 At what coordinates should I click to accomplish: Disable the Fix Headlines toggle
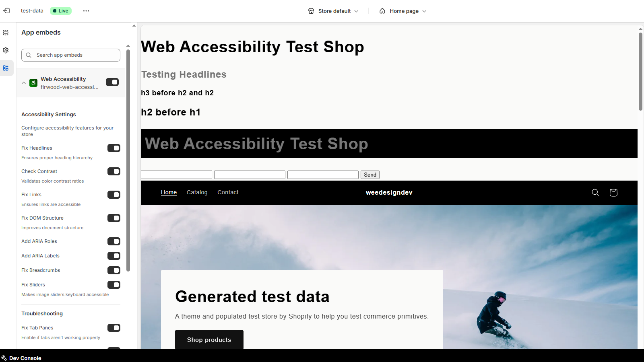pyautogui.click(x=114, y=148)
